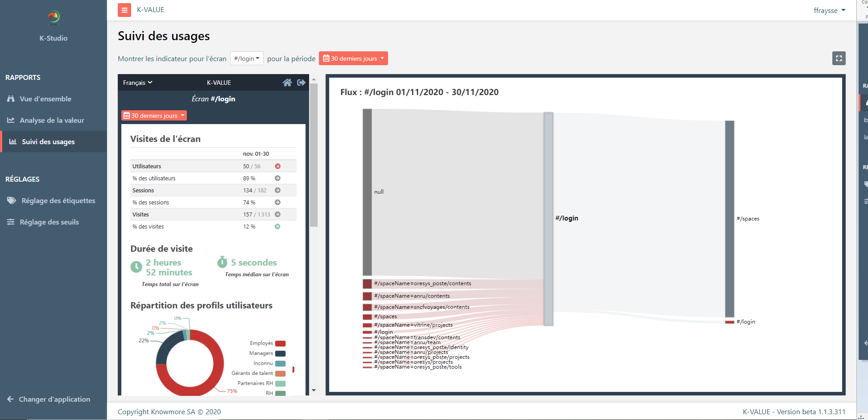Viewport: 868px width, 420px height.
Task: Click the tags icon beside Réglage des étiquettes
Action: coord(12,200)
